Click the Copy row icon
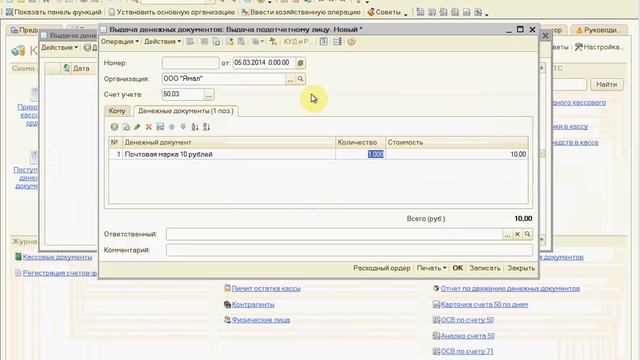The image size is (640, 360). pyautogui.click(x=126, y=127)
